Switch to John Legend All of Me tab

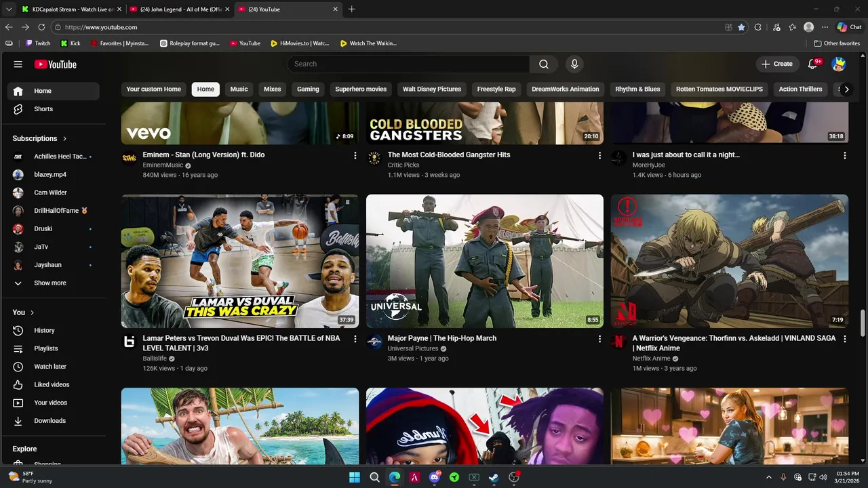[180, 9]
